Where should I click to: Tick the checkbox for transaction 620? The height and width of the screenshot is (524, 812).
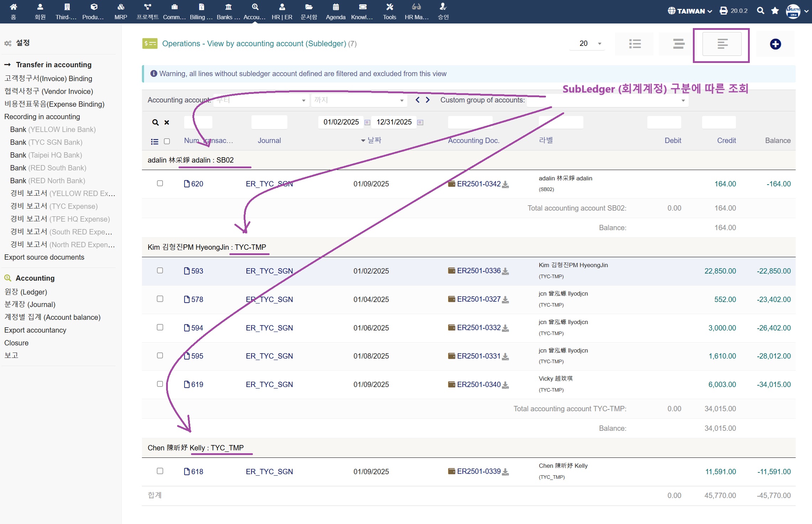tap(160, 183)
